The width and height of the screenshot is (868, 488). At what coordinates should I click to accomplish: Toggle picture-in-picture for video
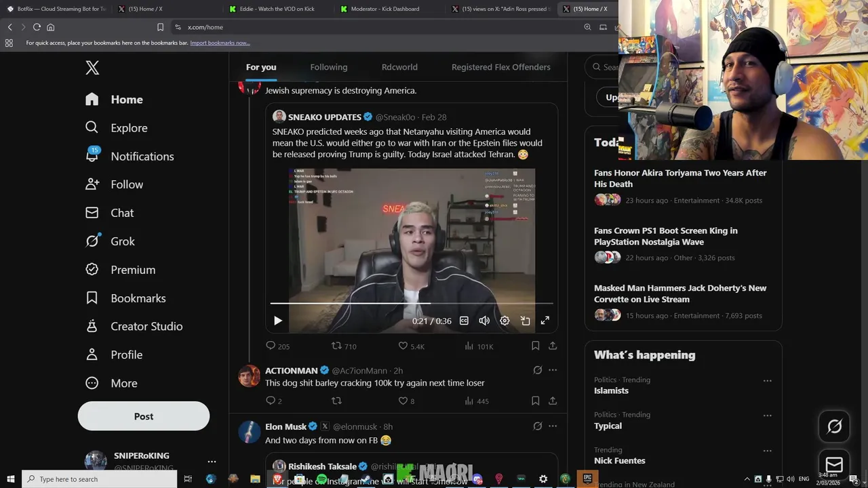coord(525,321)
